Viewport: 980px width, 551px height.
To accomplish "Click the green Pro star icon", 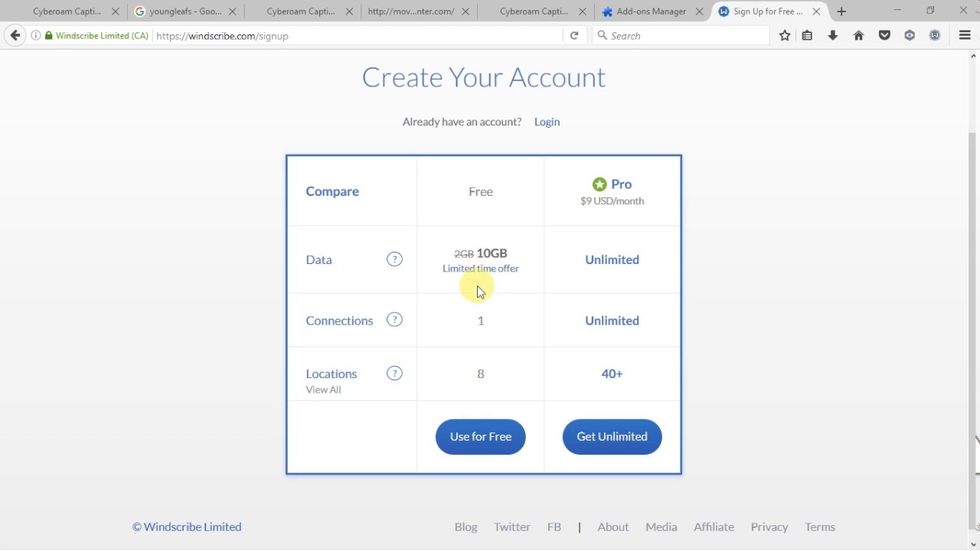I will click(599, 184).
